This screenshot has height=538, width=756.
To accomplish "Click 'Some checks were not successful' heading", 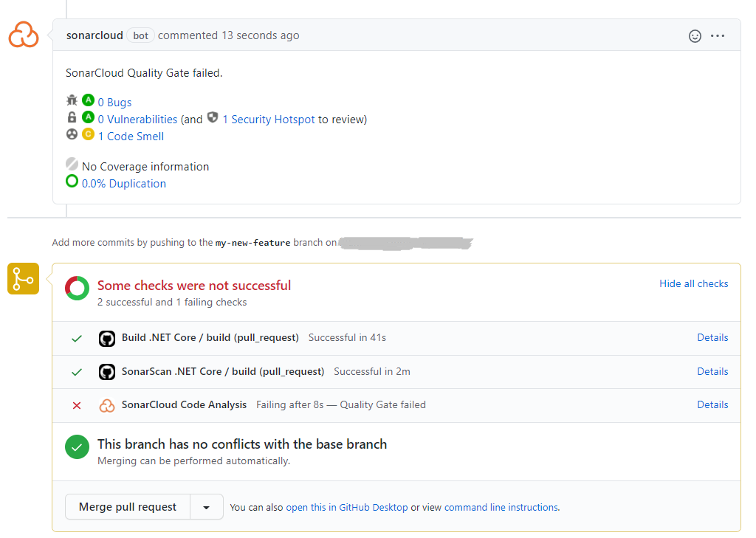I will [194, 286].
